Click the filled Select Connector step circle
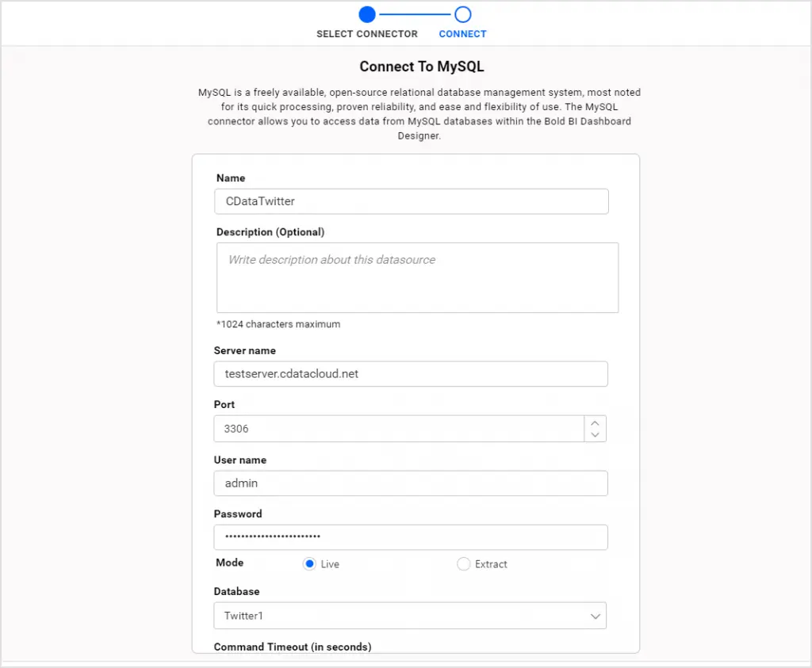This screenshot has height=668, width=812. click(x=366, y=14)
